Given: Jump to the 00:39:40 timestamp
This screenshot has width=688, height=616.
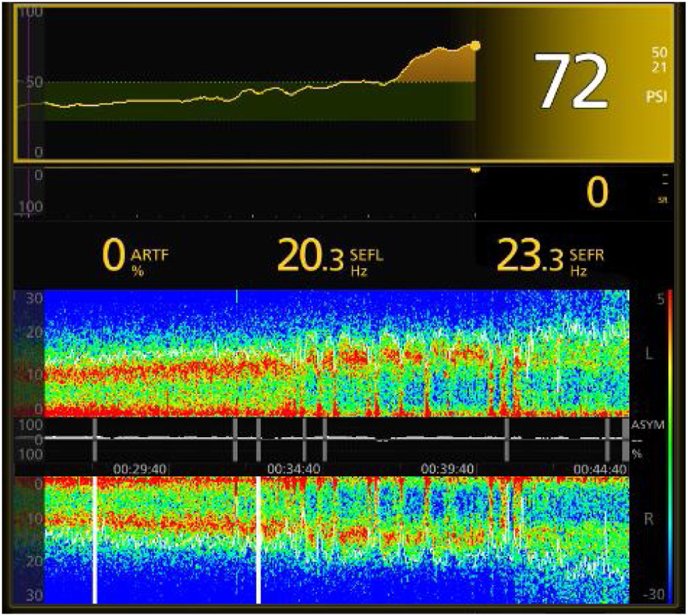Looking at the screenshot, I should [x=447, y=469].
